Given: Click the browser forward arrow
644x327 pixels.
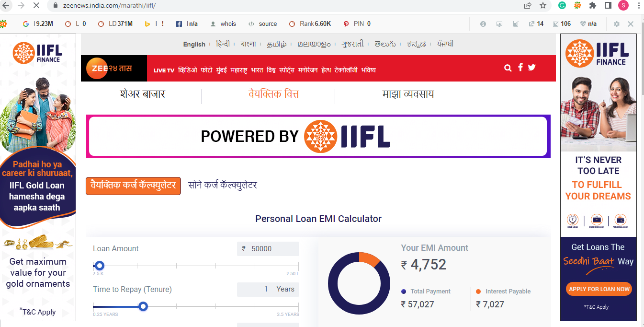Looking at the screenshot, I should point(21,6).
